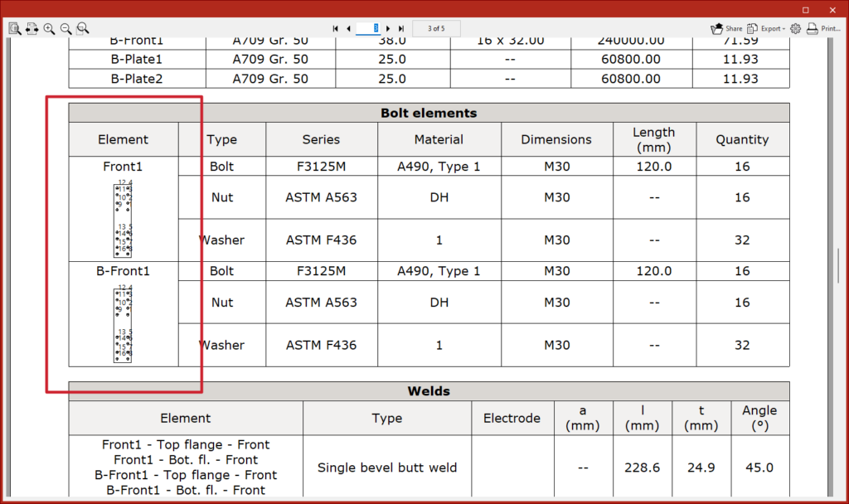Click the 'Bolt elements' table title
Screen dimensions: 849x504
coord(429,113)
